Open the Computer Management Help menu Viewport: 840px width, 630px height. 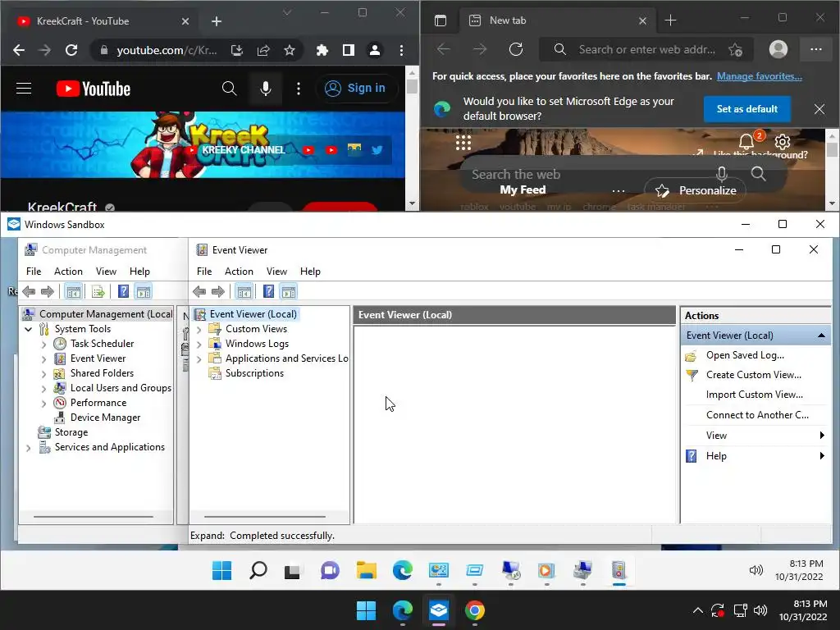pyautogui.click(x=139, y=272)
